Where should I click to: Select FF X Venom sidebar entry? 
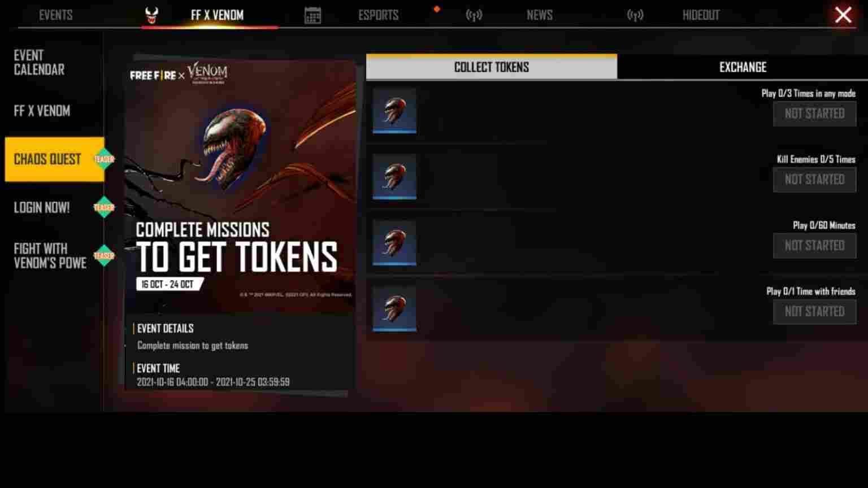[x=42, y=111]
